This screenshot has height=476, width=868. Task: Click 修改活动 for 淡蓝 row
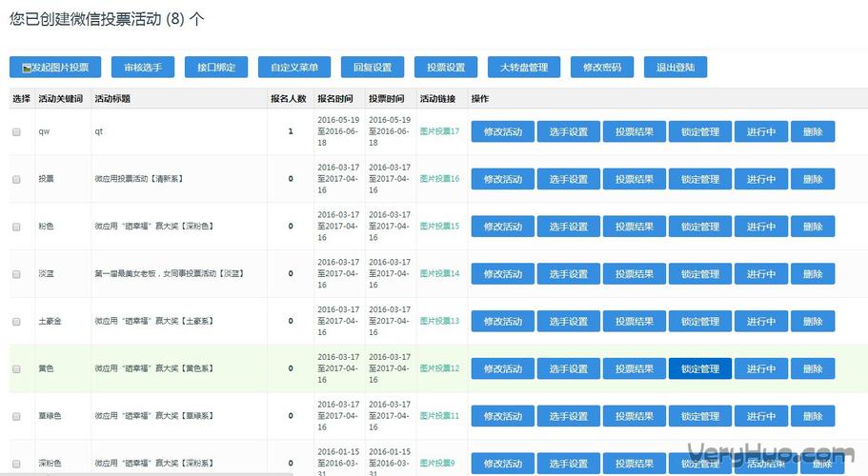pyautogui.click(x=503, y=273)
